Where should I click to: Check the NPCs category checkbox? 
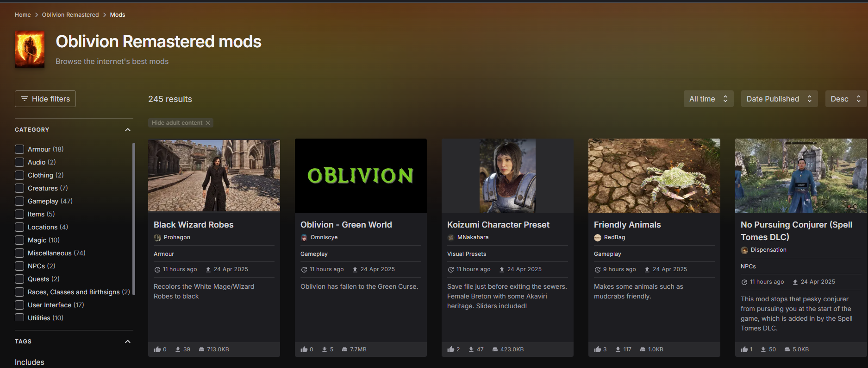pyautogui.click(x=19, y=266)
